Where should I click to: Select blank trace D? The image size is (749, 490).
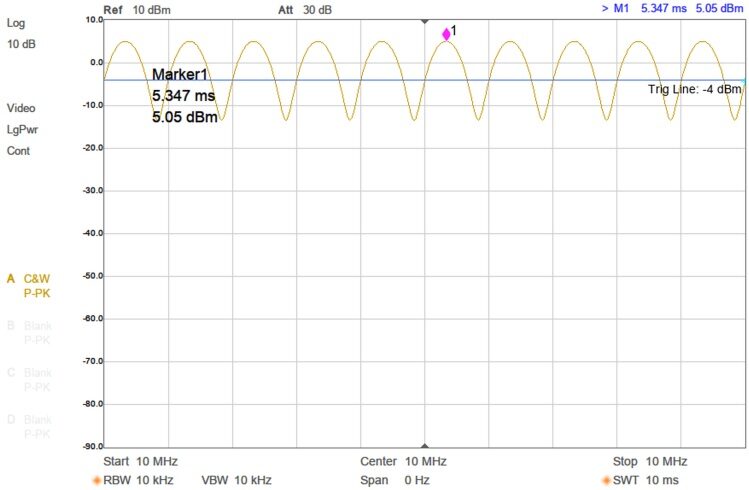click(x=30, y=426)
